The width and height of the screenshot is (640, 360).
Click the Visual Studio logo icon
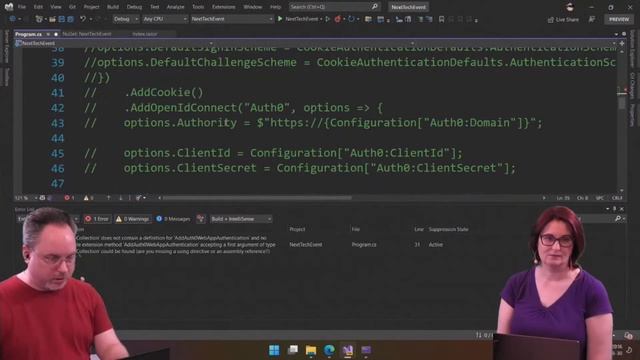(8, 7)
